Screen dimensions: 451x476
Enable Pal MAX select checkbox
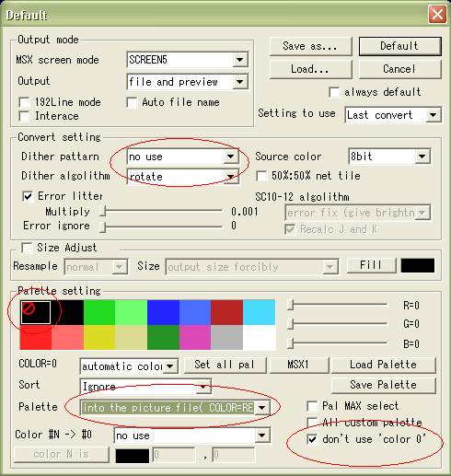pos(312,406)
